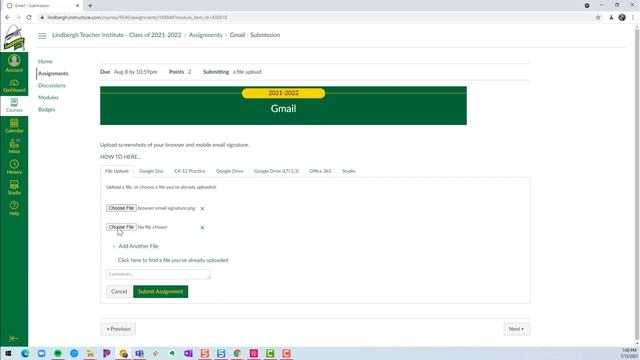
Task: Open the Calendar from the sidebar
Action: click(14, 126)
